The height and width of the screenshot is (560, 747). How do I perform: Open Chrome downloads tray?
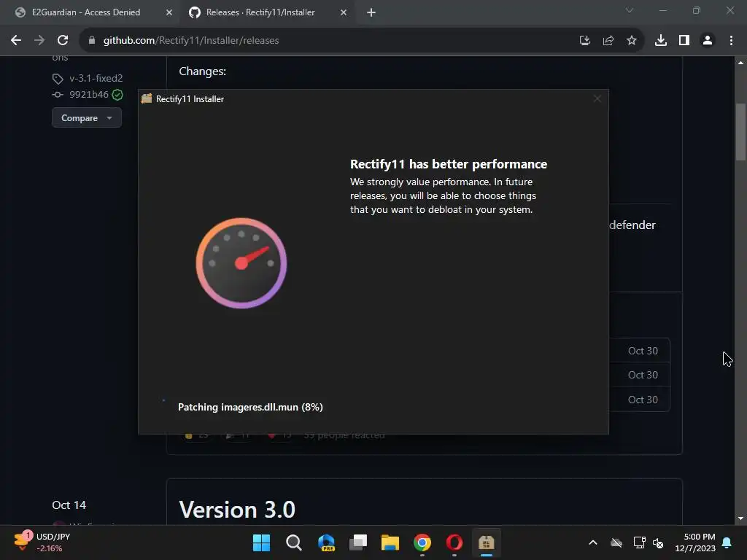(x=661, y=41)
